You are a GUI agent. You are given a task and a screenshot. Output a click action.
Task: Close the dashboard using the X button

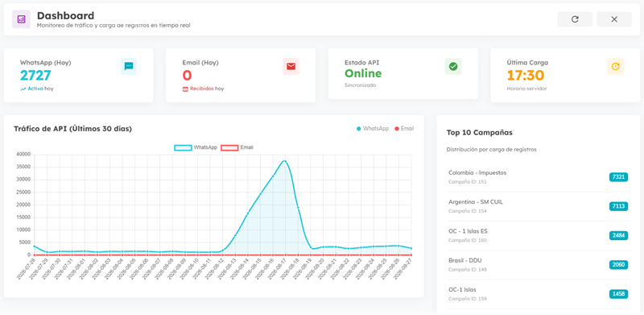(614, 19)
